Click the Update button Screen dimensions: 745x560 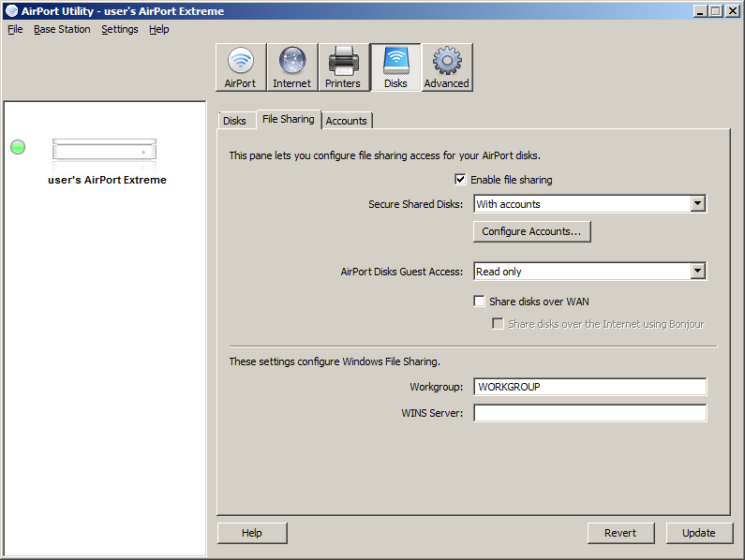click(x=699, y=533)
